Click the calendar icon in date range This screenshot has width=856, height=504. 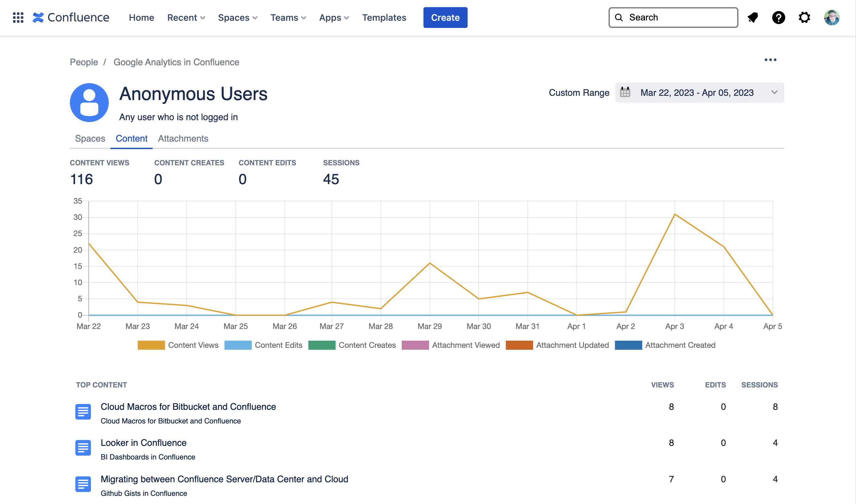(x=625, y=92)
